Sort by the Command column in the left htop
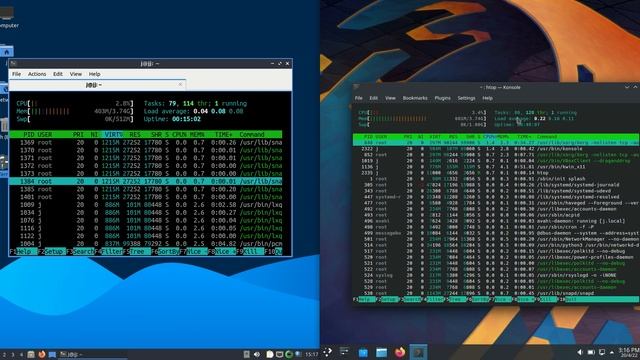Screen dimensions: 640x360 point(252,134)
